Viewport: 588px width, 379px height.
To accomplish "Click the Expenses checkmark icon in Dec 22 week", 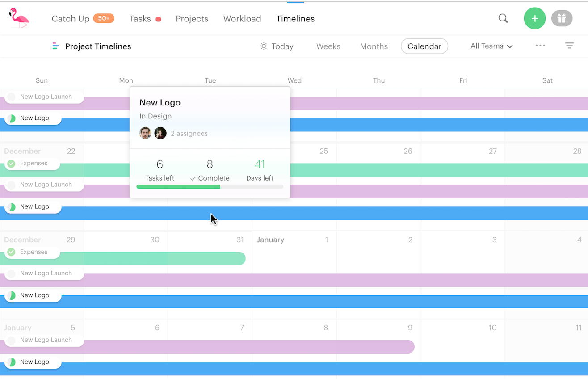I will click(12, 164).
